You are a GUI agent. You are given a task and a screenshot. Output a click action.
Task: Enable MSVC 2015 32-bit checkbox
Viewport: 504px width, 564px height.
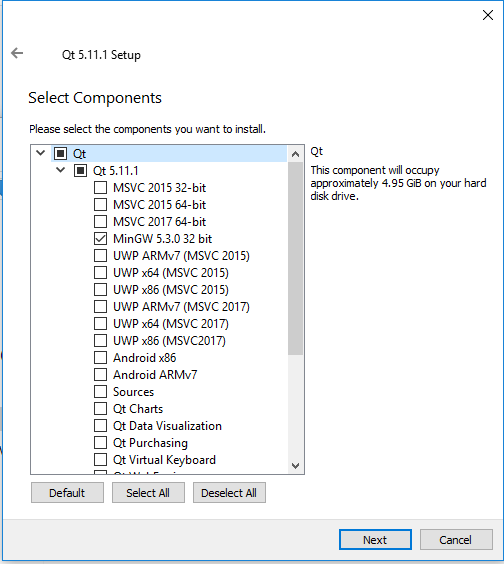[100, 187]
